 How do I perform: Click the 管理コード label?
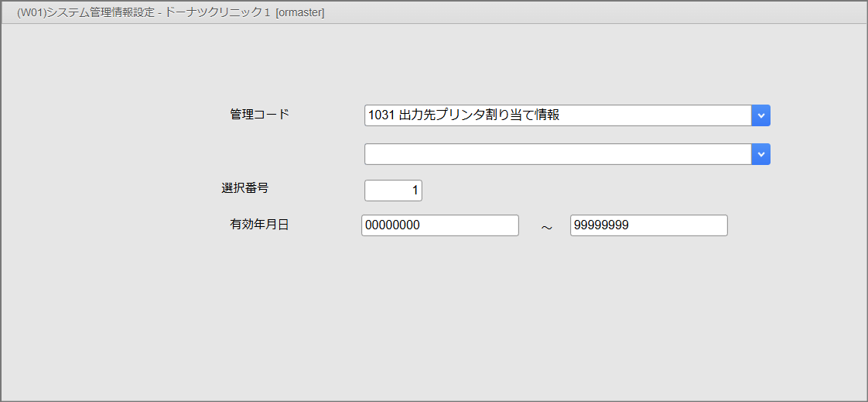259,114
